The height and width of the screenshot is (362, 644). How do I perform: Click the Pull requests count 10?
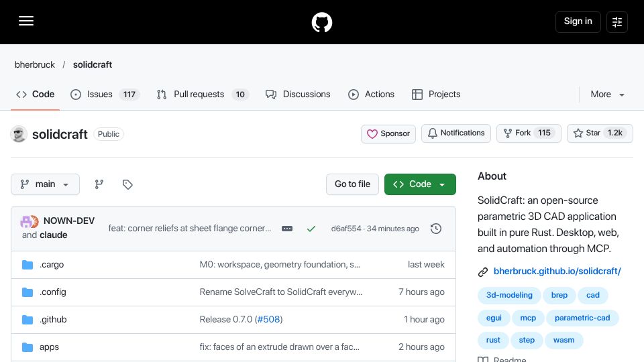pos(240,95)
